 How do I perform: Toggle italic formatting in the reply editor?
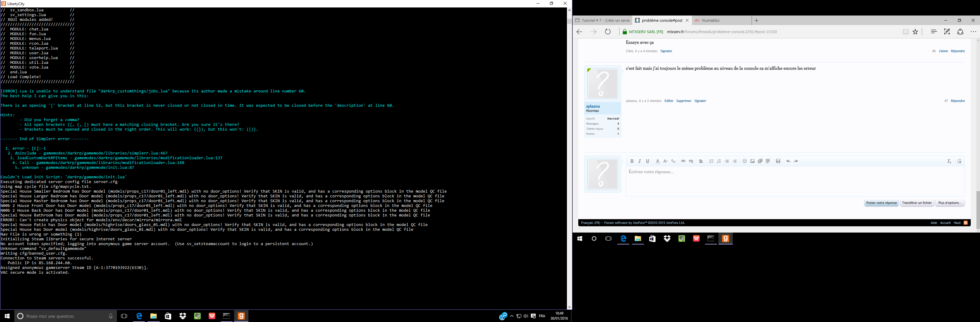point(640,161)
